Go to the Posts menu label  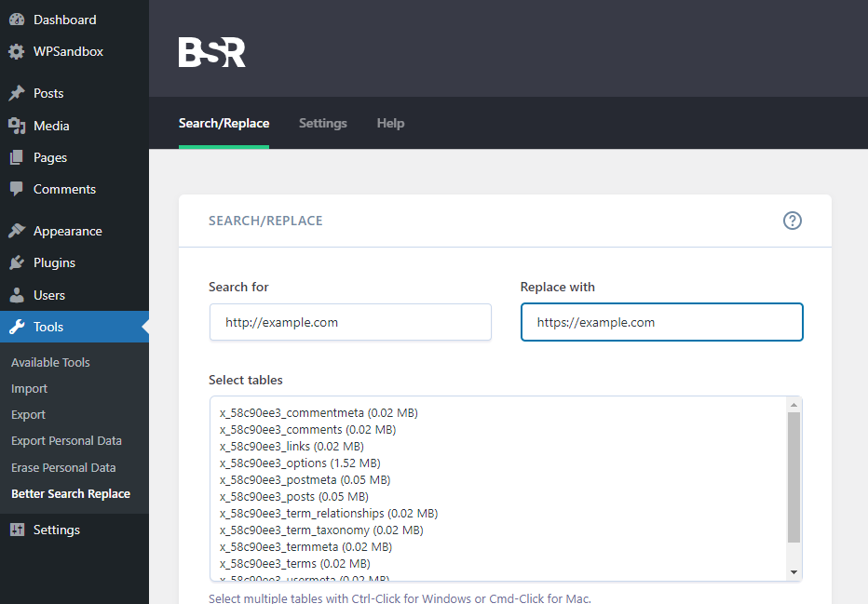click(x=48, y=93)
